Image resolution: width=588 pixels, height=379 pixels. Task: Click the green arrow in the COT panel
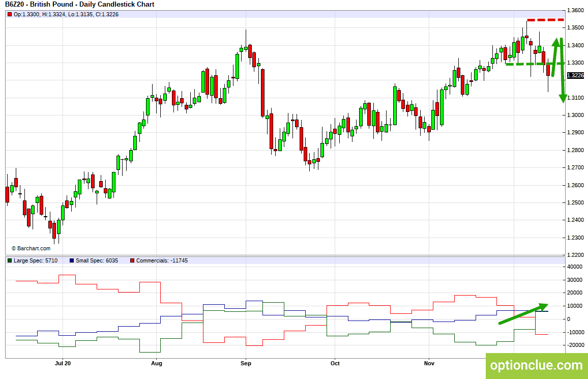pos(523,314)
